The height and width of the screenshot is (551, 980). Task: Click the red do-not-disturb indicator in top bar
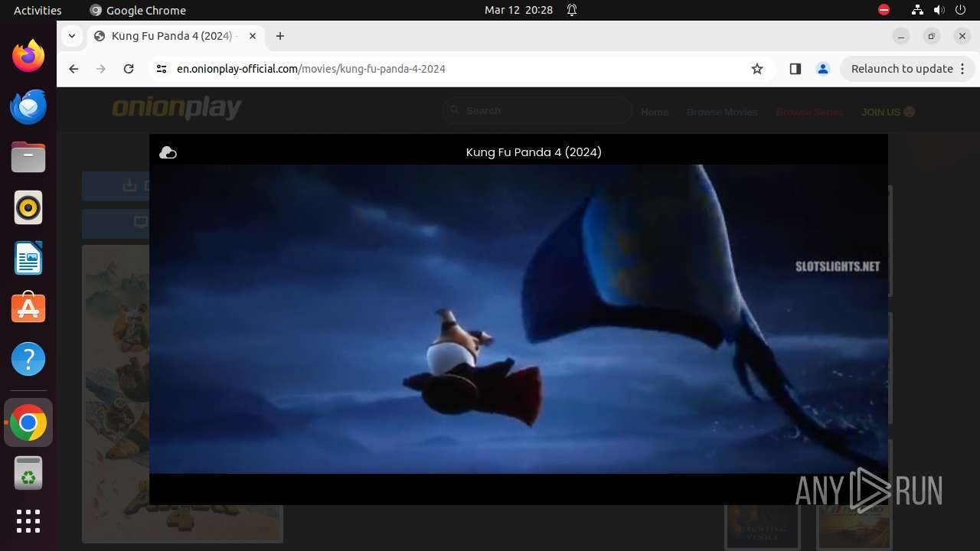tap(884, 10)
